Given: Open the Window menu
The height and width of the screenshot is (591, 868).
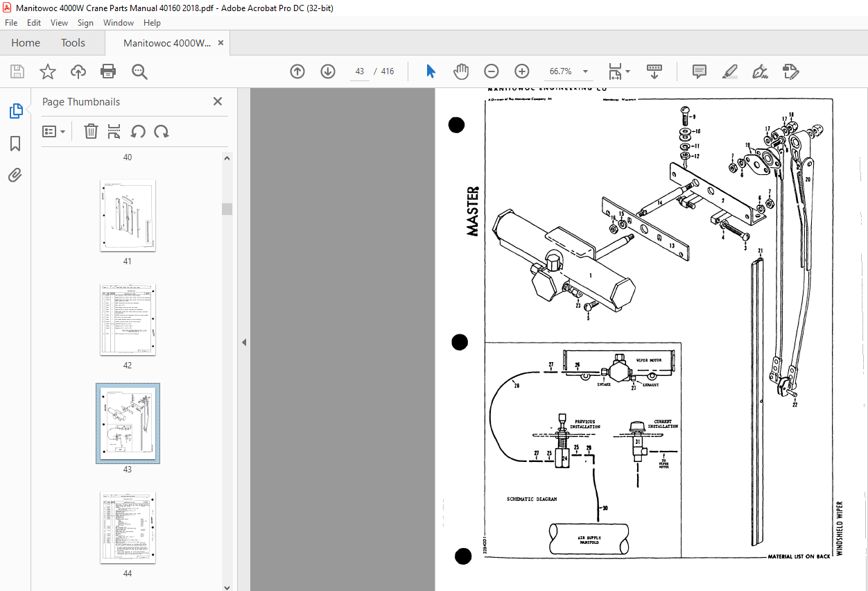Looking at the screenshot, I should (119, 23).
